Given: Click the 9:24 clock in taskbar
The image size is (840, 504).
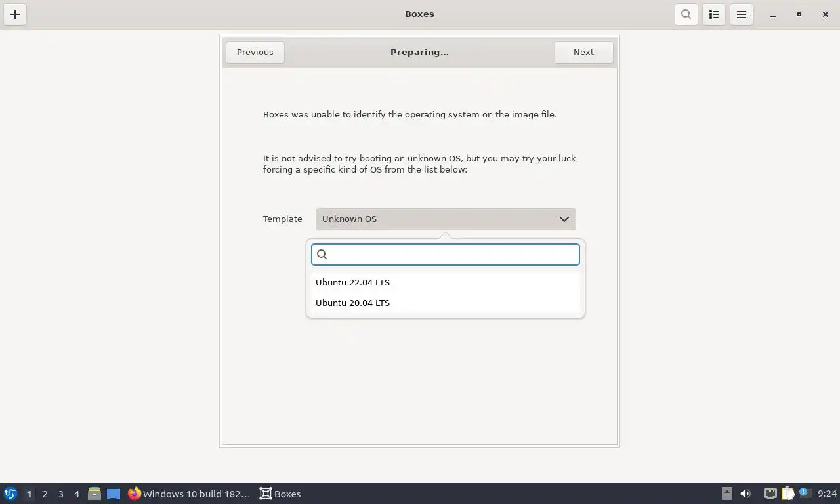Looking at the screenshot, I should [x=828, y=493].
